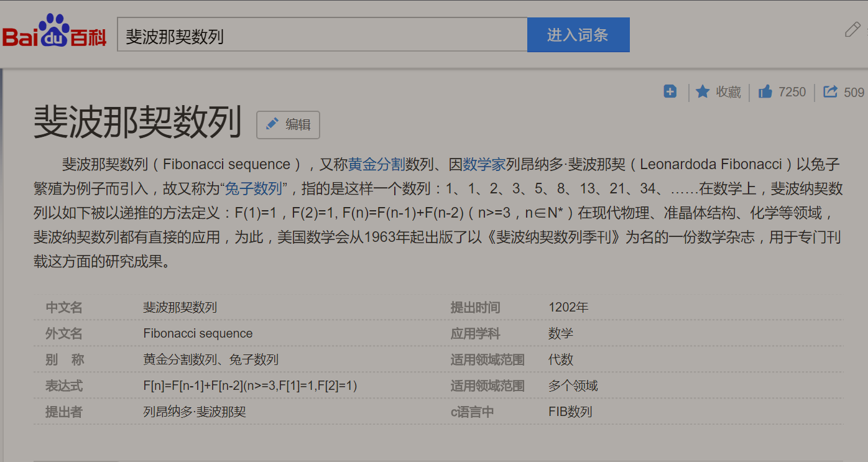Click the c语言中 value FIB数列
Image resolution: width=868 pixels, height=462 pixels.
coord(570,412)
